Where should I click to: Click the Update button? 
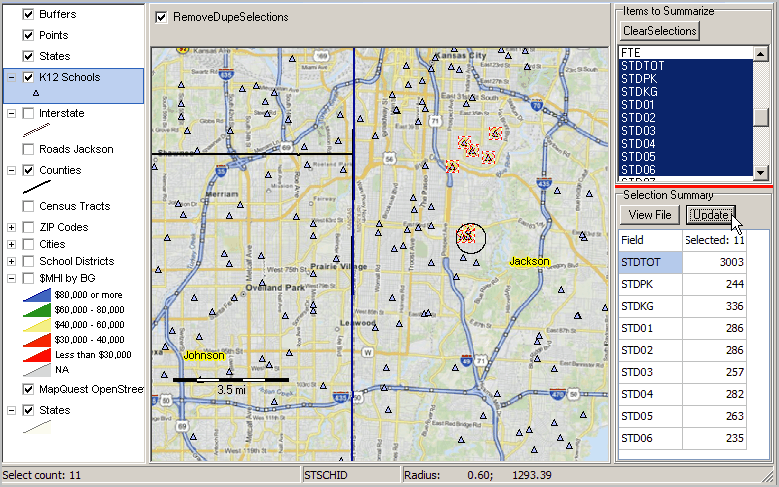pyautogui.click(x=710, y=215)
